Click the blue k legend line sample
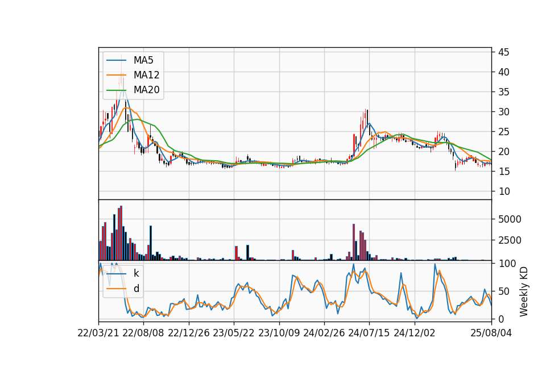This screenshot has width=546, height=392. tap(116, 274)
